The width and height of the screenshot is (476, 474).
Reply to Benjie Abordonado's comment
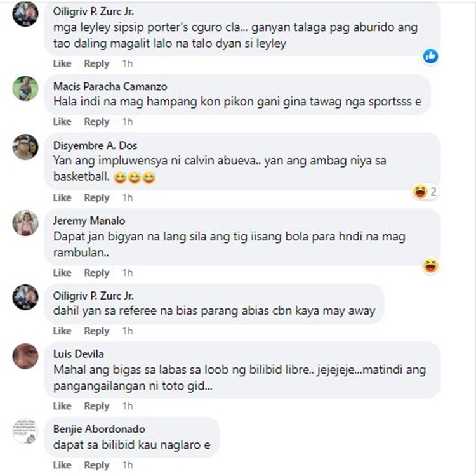click(96, 465)
